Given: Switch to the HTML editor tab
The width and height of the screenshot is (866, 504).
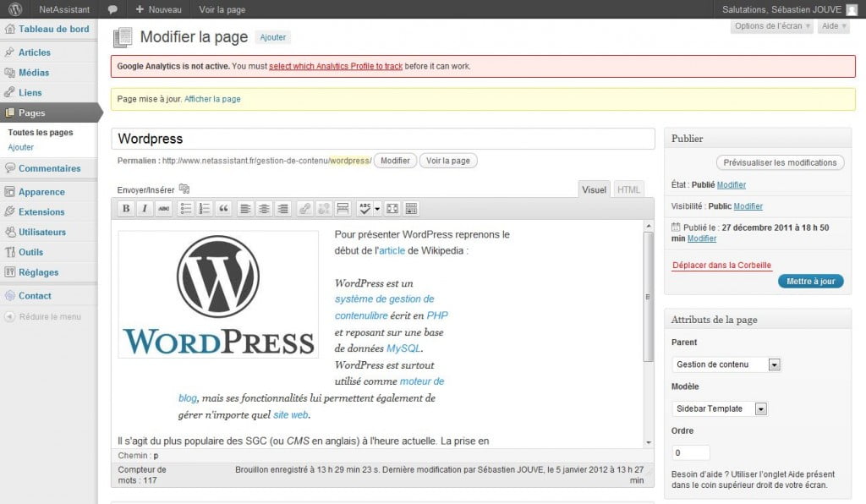Looking at the screenshot, I should click(x=628, y=189).
